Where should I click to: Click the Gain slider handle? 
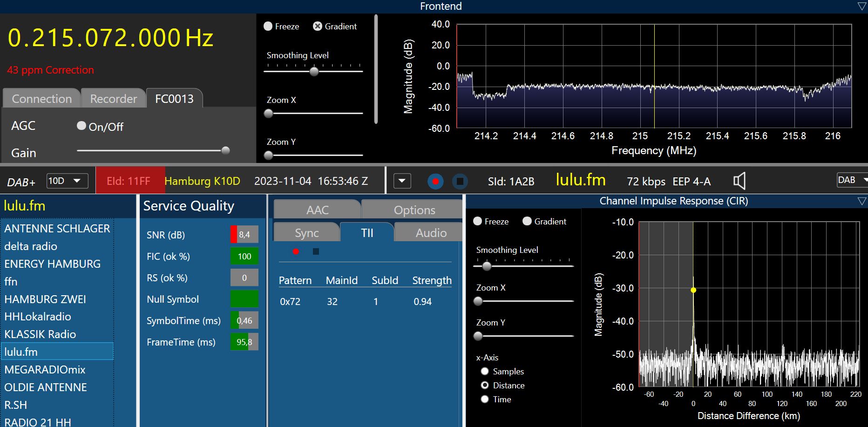[226, 150]
